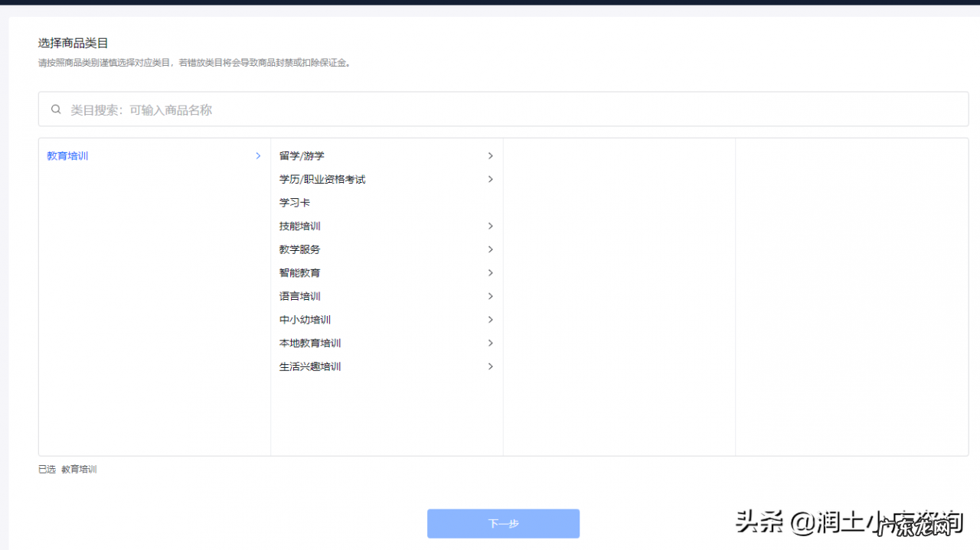
Task: Select the 本地教育培训 subcategory
Action: [310, 343]
